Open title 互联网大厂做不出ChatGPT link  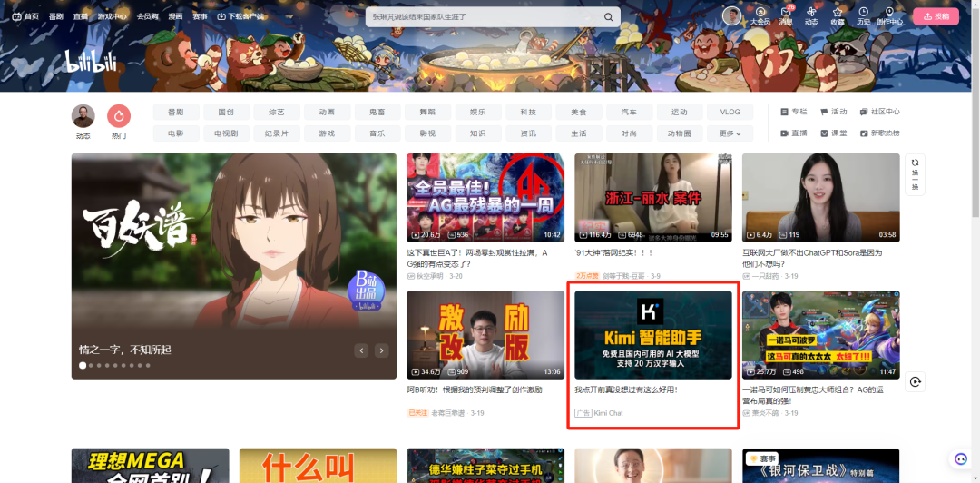(812, 259)
